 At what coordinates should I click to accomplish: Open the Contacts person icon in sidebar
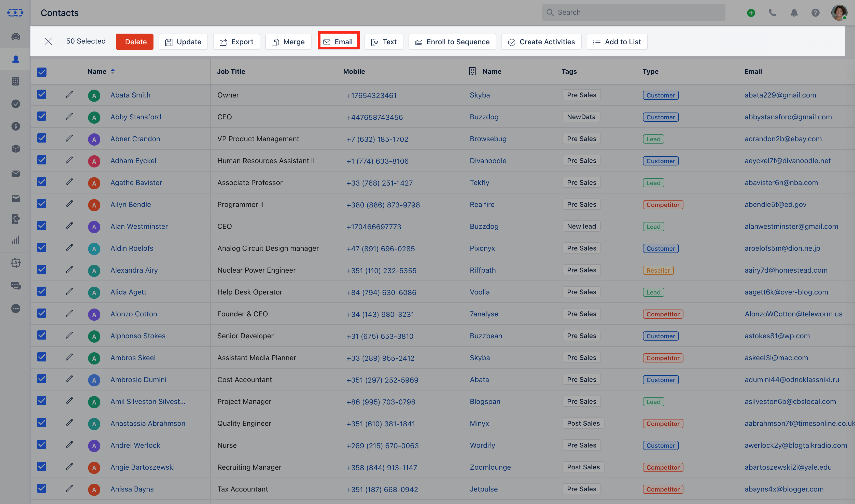[x=16, y=59]
